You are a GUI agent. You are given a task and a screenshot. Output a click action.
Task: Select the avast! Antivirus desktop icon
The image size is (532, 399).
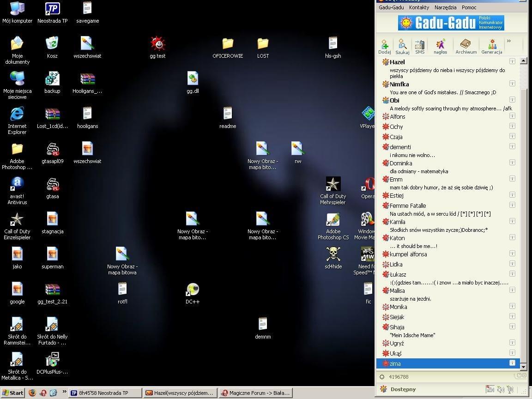pos(17,191)
